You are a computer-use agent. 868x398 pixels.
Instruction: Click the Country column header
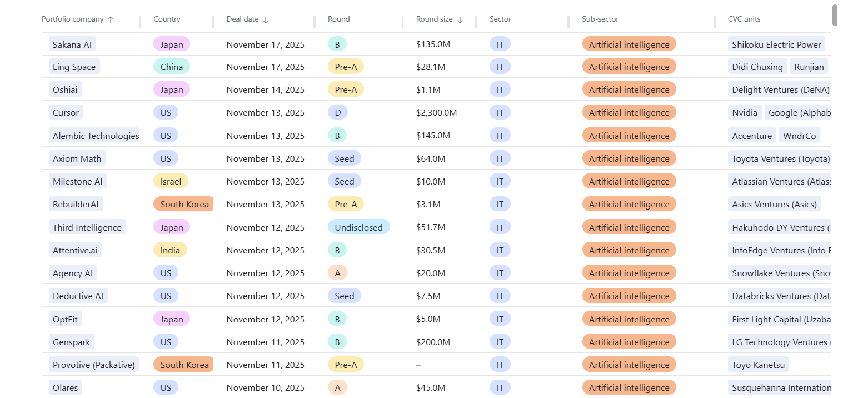pos(167,19)
